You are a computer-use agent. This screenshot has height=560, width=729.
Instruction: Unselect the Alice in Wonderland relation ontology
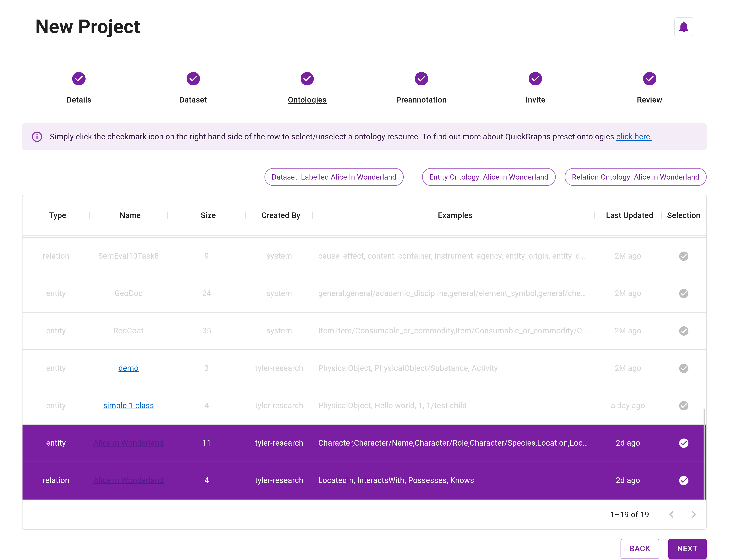[x=684, y=480]
